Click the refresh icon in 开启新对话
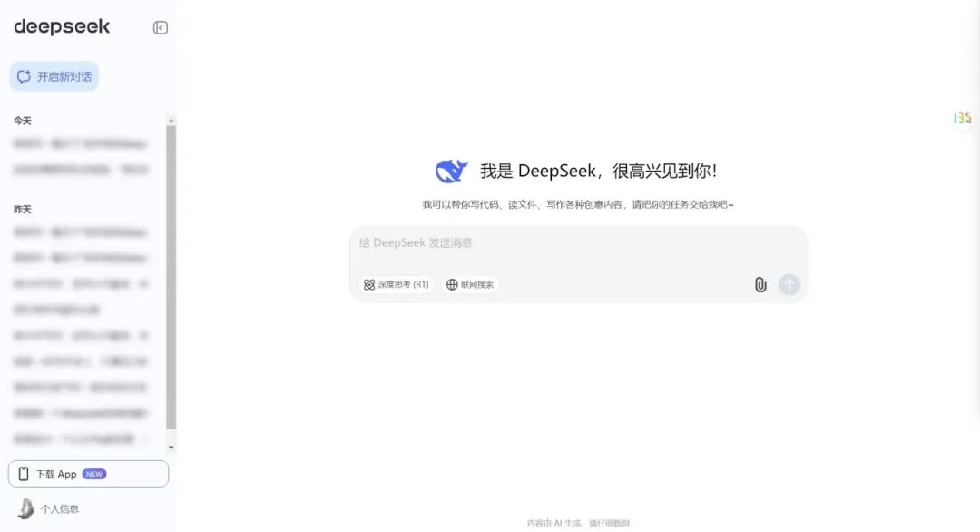Screen dimensions: 980x532 coord(24,76)
